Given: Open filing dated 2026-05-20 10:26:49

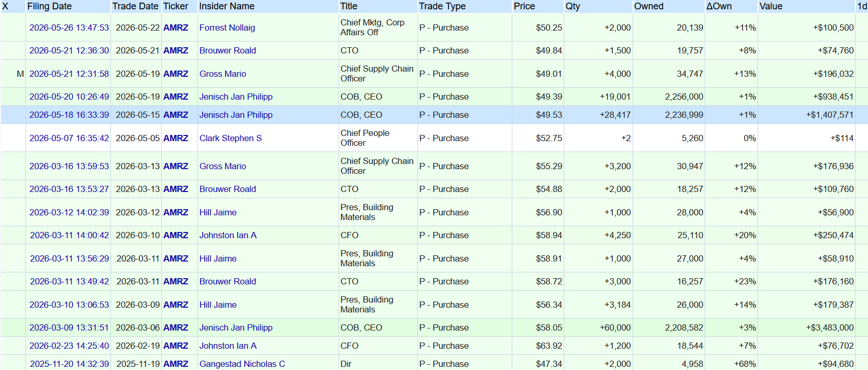Looking at the screenshot, I should [x=69, y=97].
